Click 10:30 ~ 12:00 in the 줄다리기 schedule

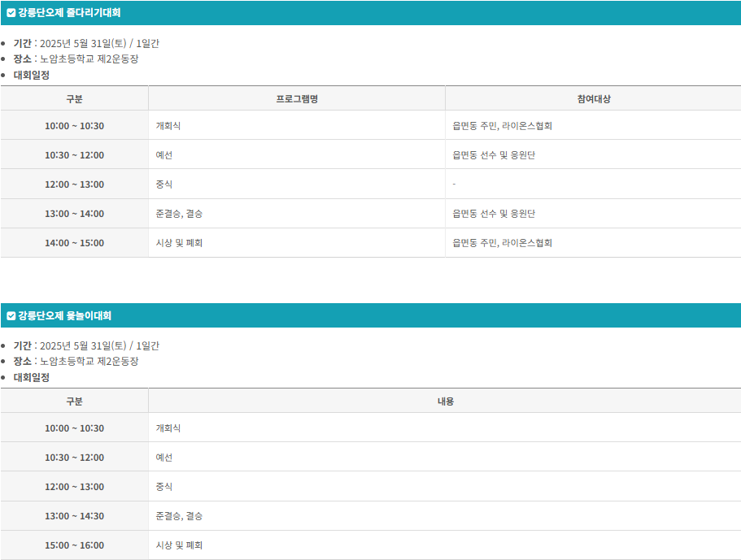click(74, 155)
